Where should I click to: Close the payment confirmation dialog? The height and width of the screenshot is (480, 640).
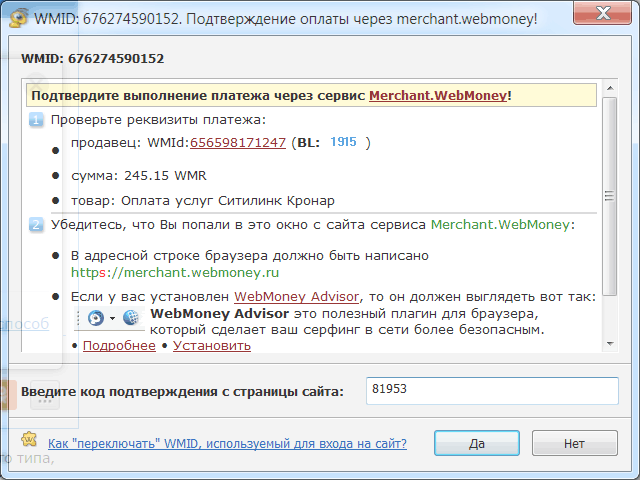point(602,13)
